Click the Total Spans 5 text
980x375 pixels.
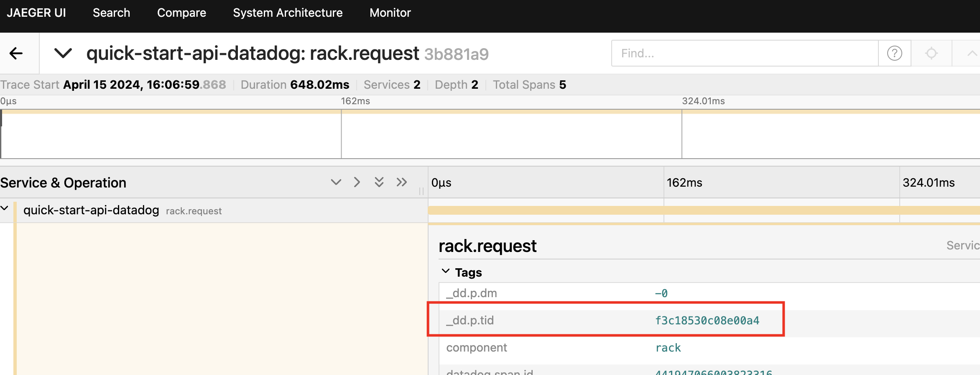[x=529, y=85]
